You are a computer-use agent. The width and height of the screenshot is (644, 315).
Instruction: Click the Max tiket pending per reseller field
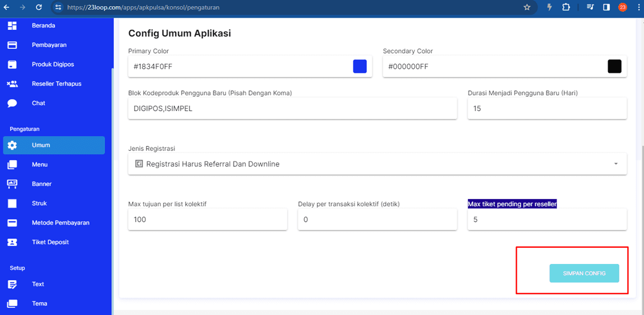547,220
